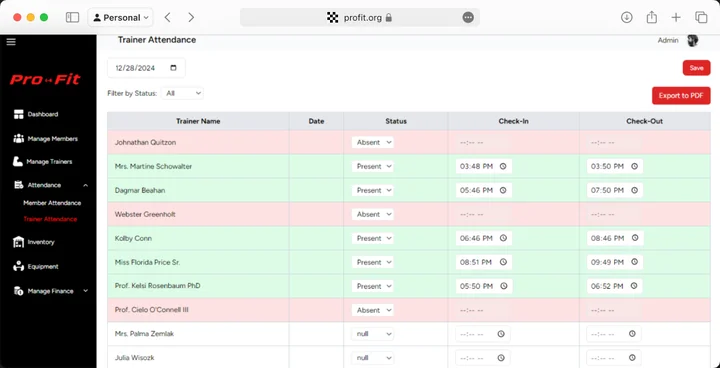Open clock picker for Kolby Conn check-in
Image resolution: width=720 pixels, height=368 pixels.
point(503,238)
